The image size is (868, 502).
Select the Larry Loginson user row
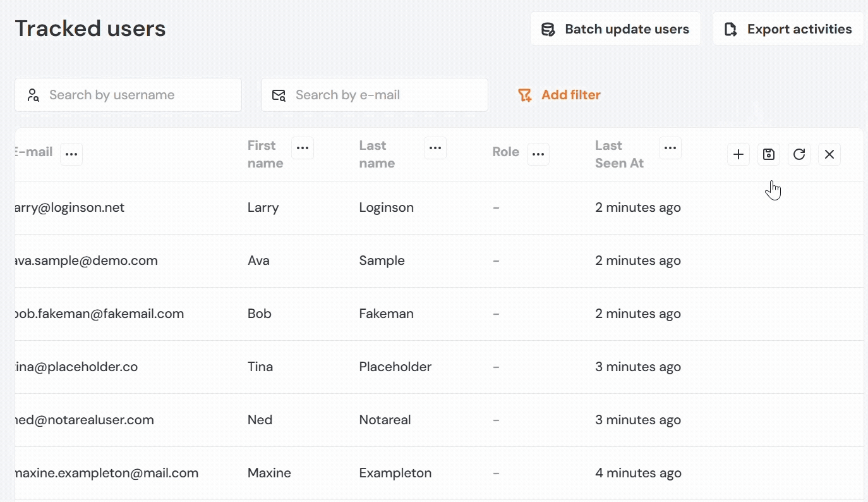(x=387, y=207)
